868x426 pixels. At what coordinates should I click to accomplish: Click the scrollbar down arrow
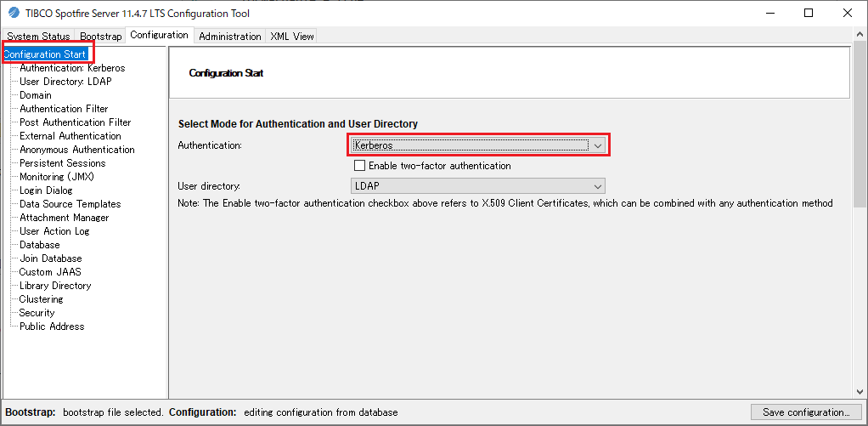click(860, 391)
